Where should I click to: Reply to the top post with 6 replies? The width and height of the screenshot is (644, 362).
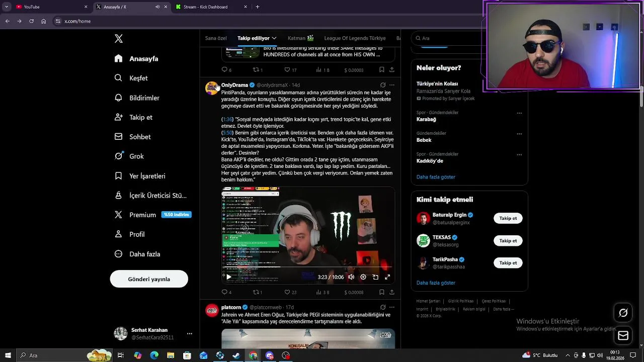[x=226, y=70]
